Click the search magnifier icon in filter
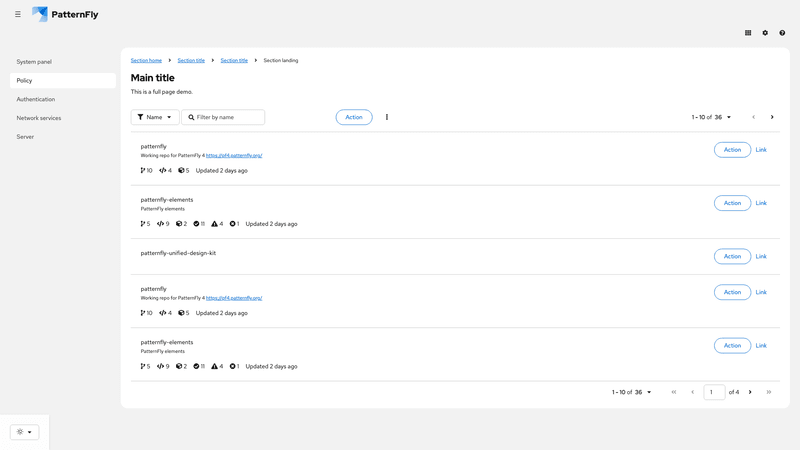800x450 pixels. [x=191, y=117]
